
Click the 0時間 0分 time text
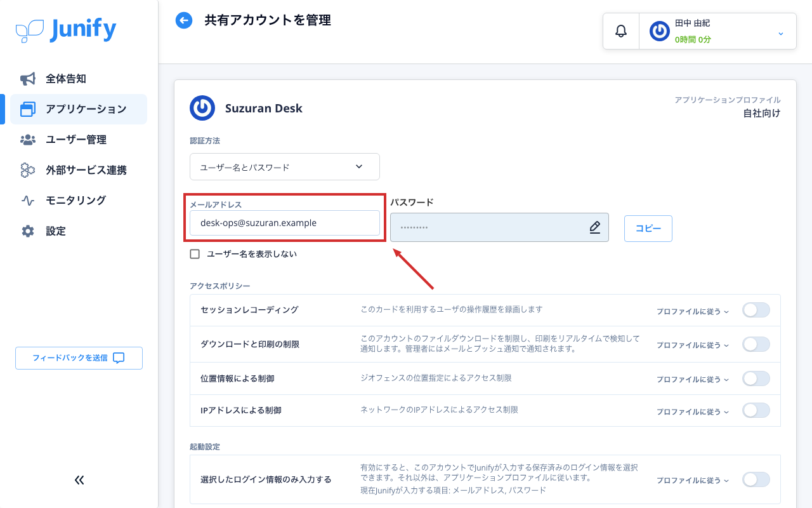pos(693,39)
